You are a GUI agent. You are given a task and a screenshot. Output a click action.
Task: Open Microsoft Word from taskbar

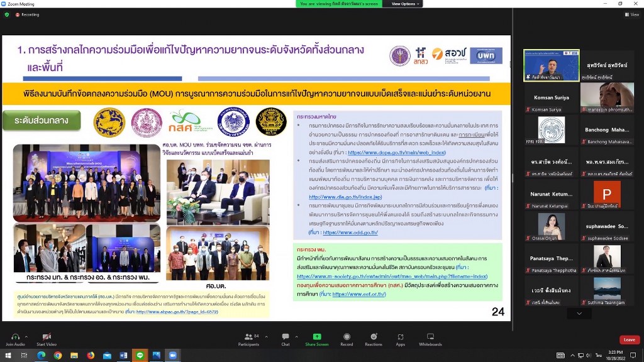coord(123,356)
